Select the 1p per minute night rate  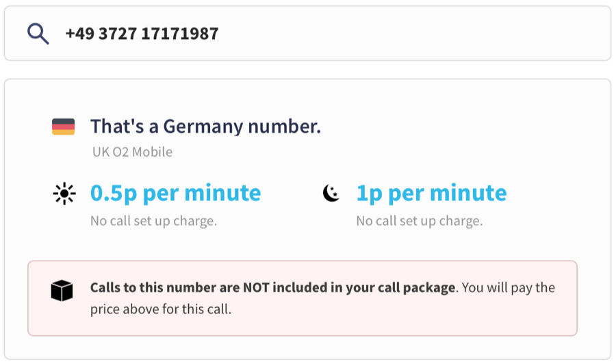coord(431,193)
